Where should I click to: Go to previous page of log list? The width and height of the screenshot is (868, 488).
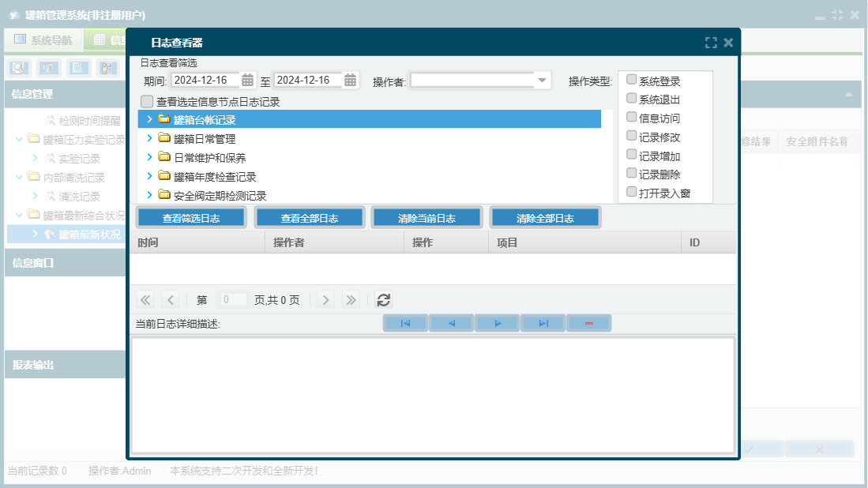[x=171, y=300]
